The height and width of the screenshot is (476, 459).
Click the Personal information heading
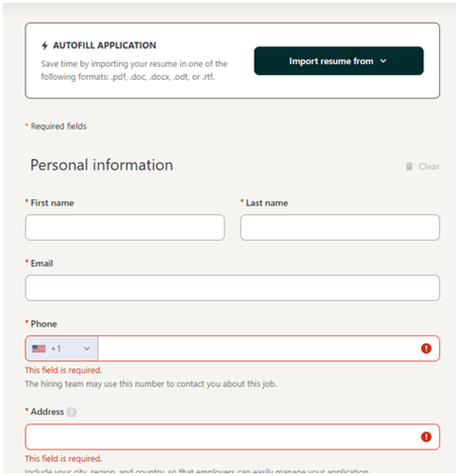point(102,165)
